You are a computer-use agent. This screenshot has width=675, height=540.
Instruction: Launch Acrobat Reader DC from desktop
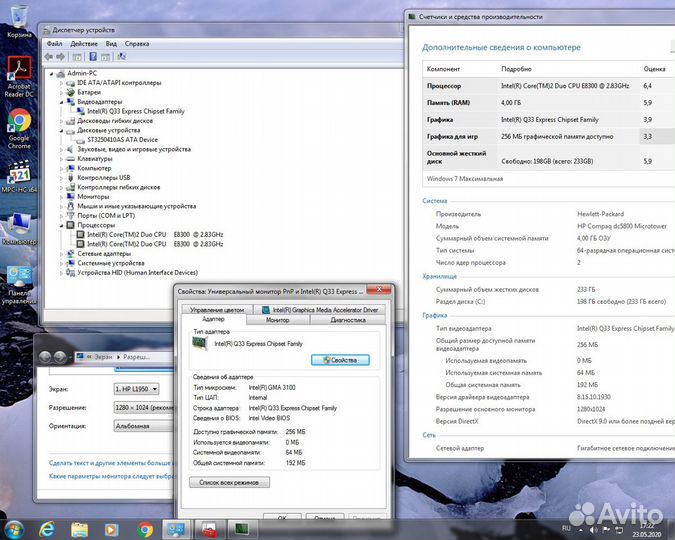pyautogui.click(x=19, y=77)
